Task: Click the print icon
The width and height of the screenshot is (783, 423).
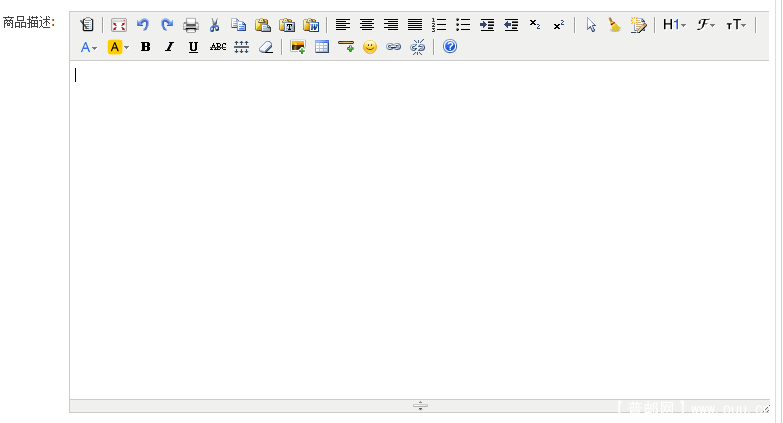Action: (191, 25)
